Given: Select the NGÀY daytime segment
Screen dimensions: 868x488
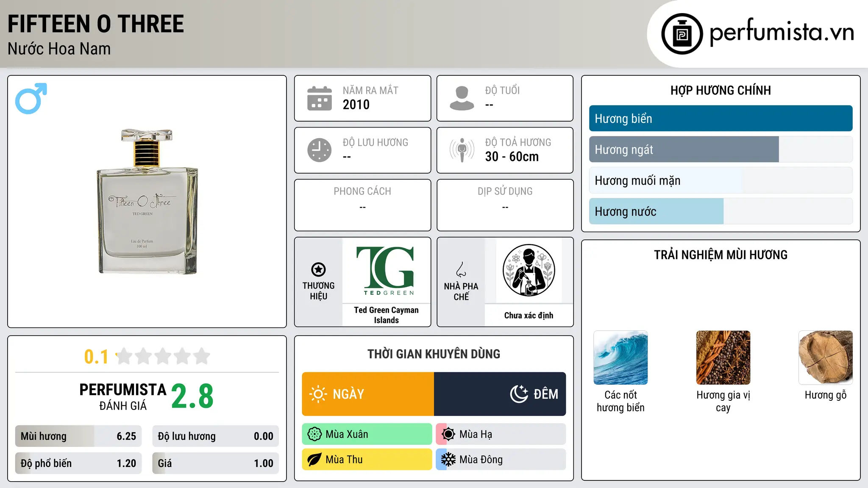Looking at the screenshot, I should (x=368, y=394).
